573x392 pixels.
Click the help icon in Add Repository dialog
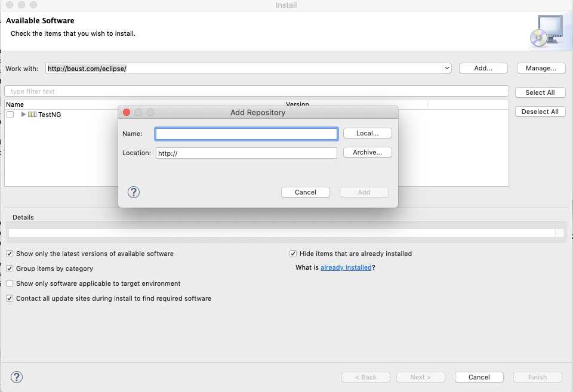pyautogui.click(x=134, y=192)
